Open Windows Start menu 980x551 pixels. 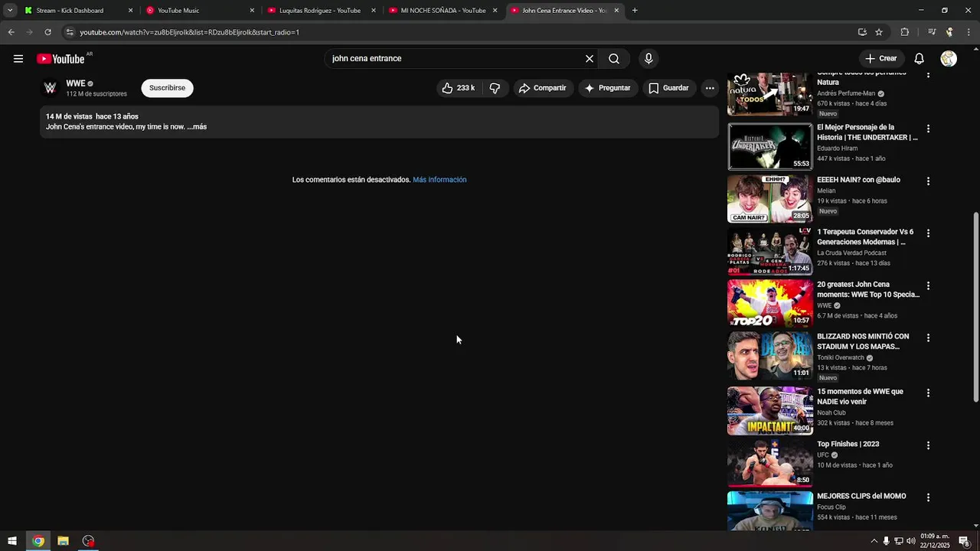click(x=12, y=541)
